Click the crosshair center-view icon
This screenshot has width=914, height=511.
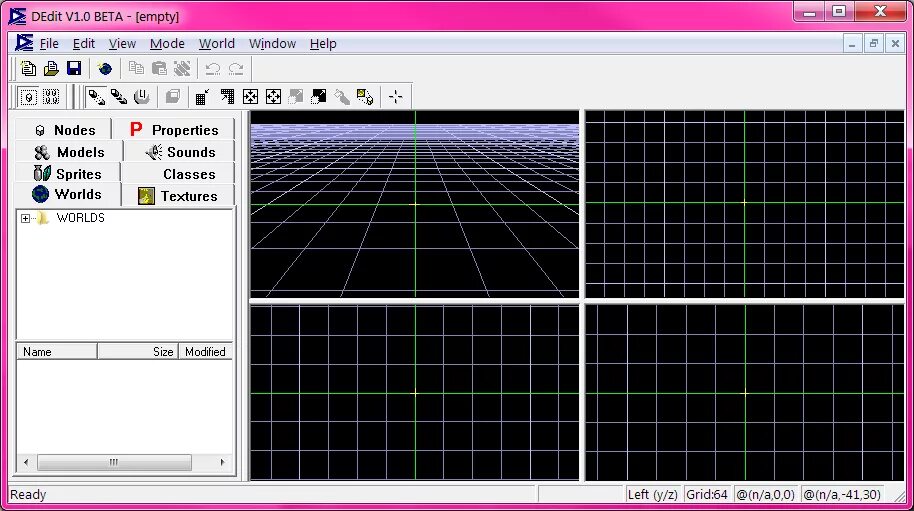(x=396, y=97)
